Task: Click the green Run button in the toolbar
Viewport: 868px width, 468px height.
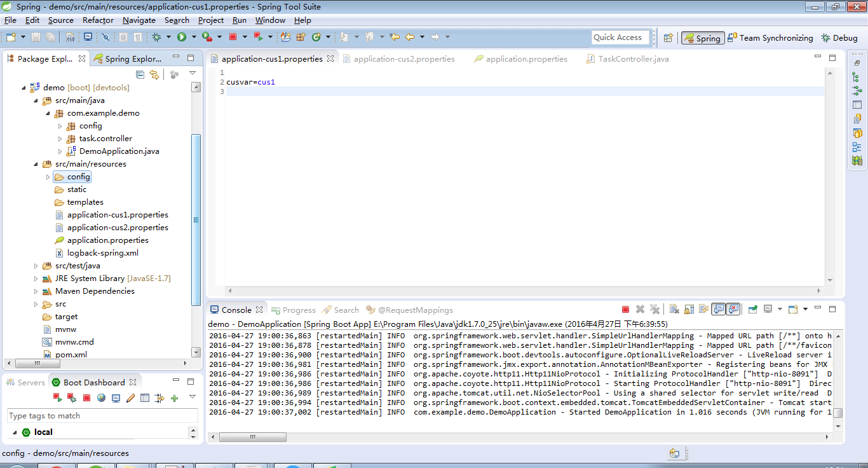Action: coord(182,38)
